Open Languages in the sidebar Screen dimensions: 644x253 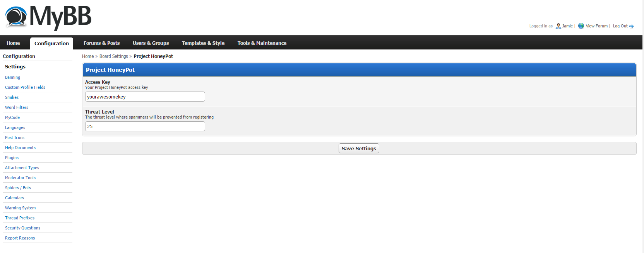click(x=15, y=127)
